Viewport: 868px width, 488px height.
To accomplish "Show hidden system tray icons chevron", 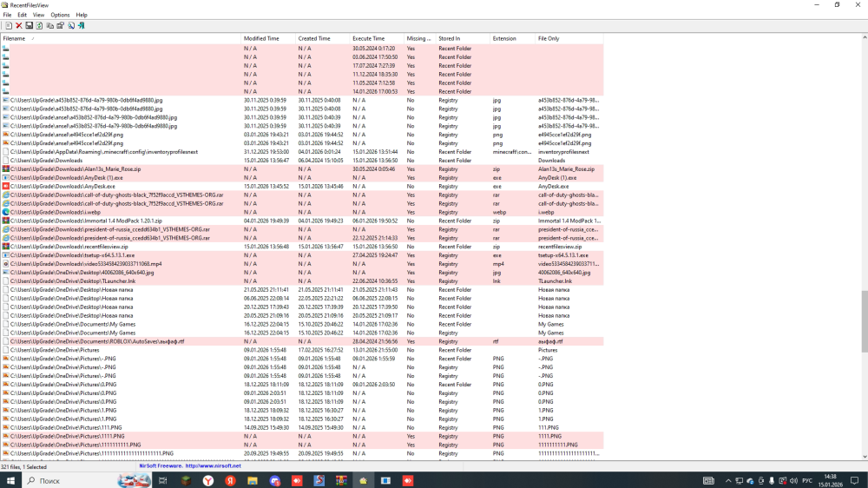I will pos(728,481).
